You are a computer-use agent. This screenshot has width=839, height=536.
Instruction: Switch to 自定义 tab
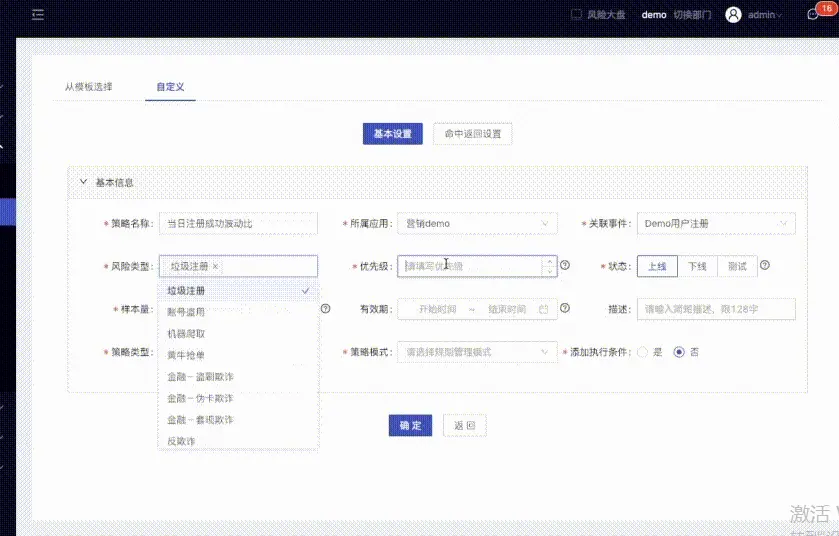tap(170, 87)
